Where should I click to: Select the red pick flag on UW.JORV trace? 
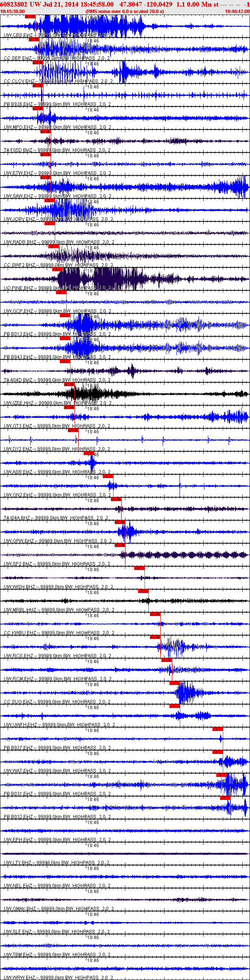pyautogui.click(x=50, y=200)
